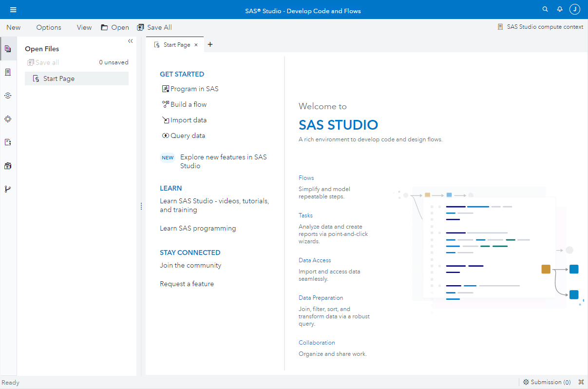Click the pane splitter drag handle
This screenshot has width=588, height=389.
point(141,206)
